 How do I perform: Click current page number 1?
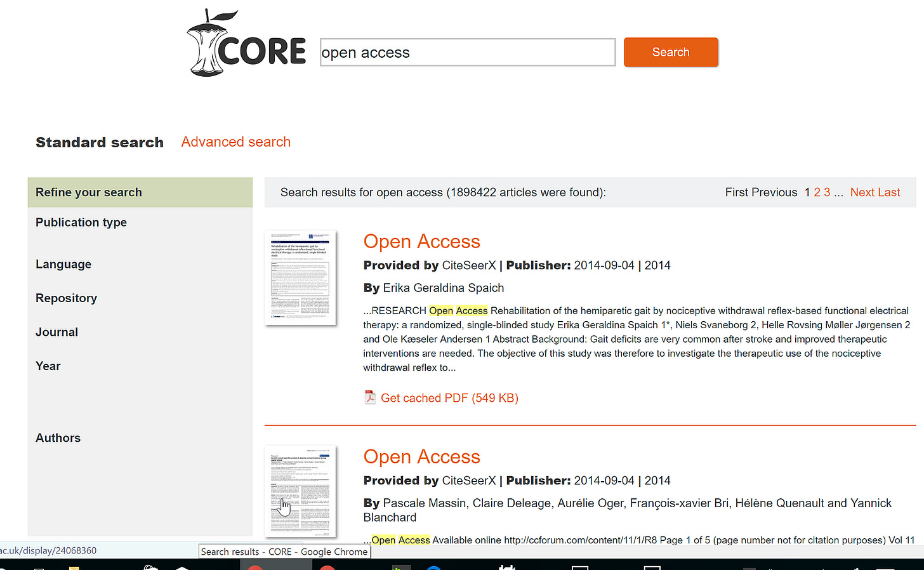(807, 192)
